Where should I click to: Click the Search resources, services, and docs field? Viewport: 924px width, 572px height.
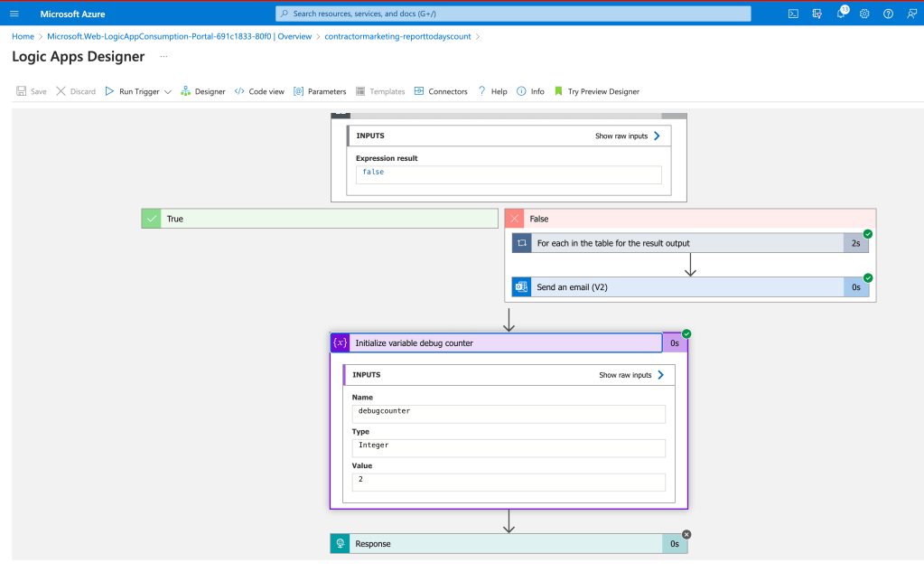513,14
